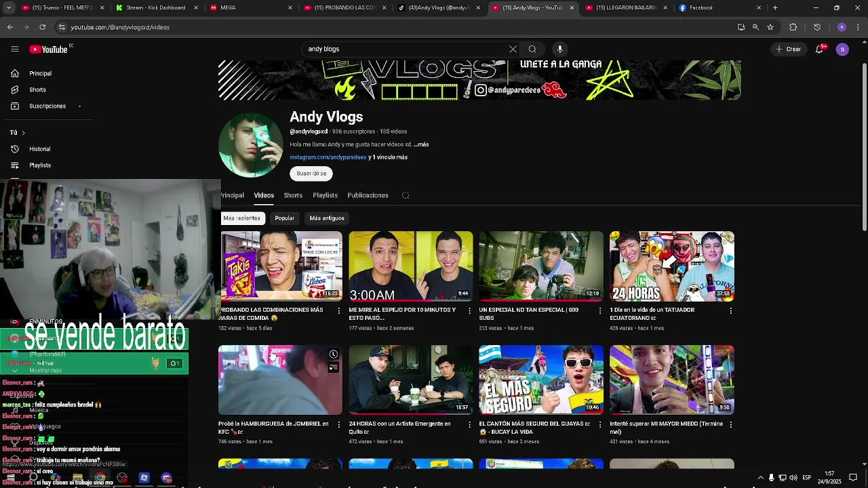Start voice search with microphone icon
The image size is (868, 488).
click(559, 49)
